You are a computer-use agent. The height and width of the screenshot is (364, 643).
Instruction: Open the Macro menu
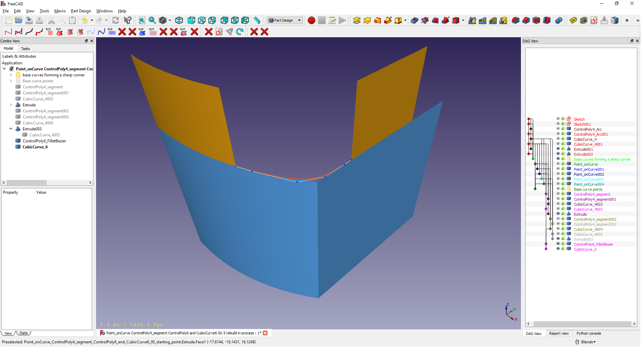60,11
